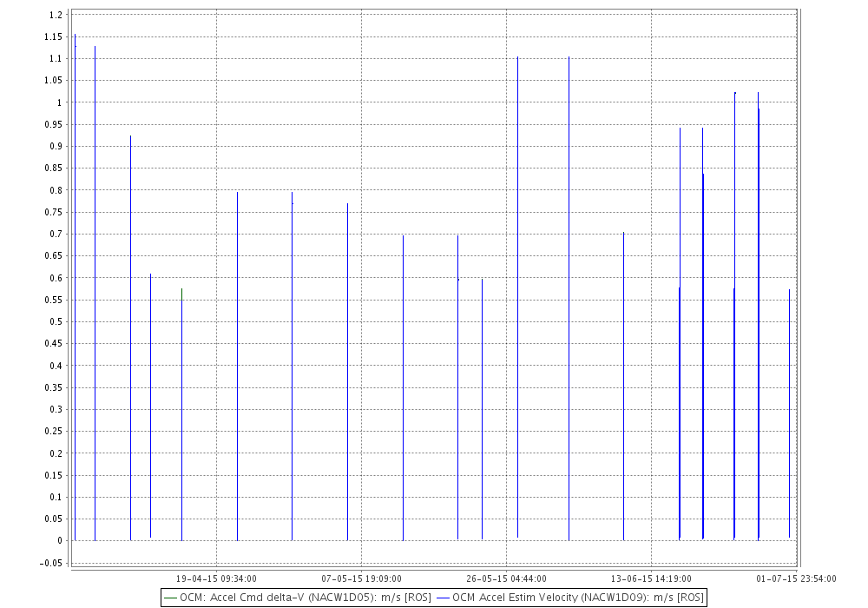This screenshot has height=608, width=868.
Task: Click the blue line swatch in legend
Action: click(443, 598)
